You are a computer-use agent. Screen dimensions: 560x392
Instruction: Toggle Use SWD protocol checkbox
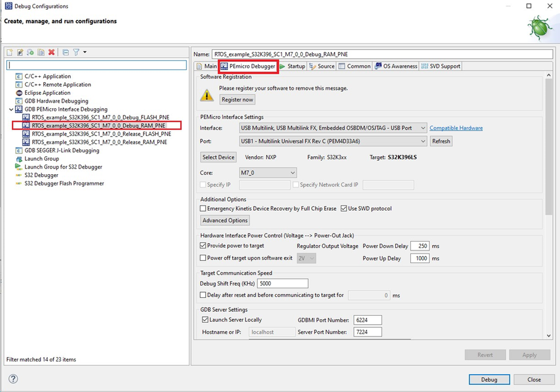tap(344, 208)
